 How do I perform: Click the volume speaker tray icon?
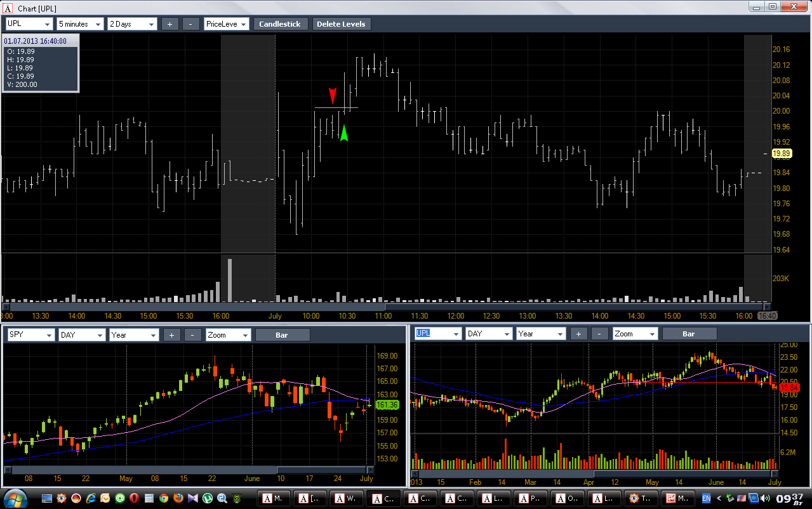pos(766,498)
